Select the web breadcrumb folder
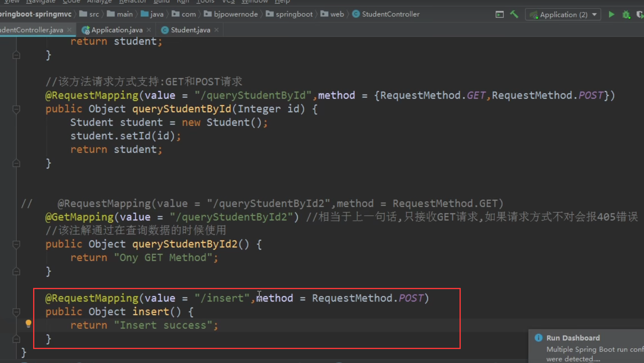The height and width of the screenshot is (363, 644). tap(332, 14)
